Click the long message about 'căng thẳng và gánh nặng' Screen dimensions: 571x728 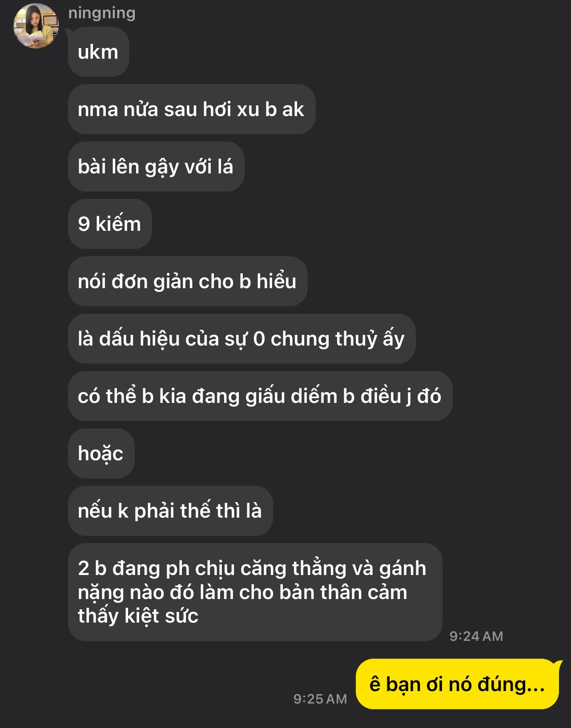(x=255, y=592)
